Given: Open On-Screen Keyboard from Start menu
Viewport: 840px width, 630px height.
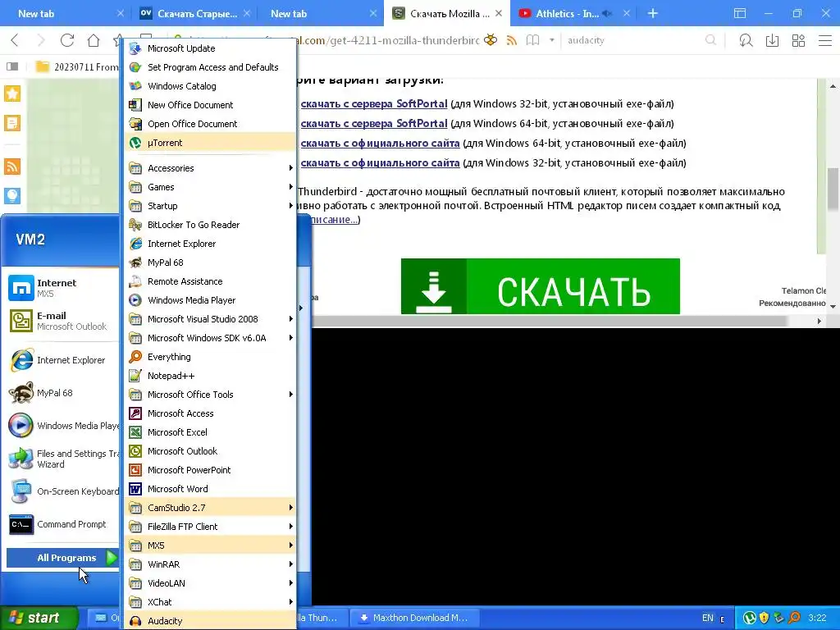Looking at the screenshot, I should pos(62,491).
